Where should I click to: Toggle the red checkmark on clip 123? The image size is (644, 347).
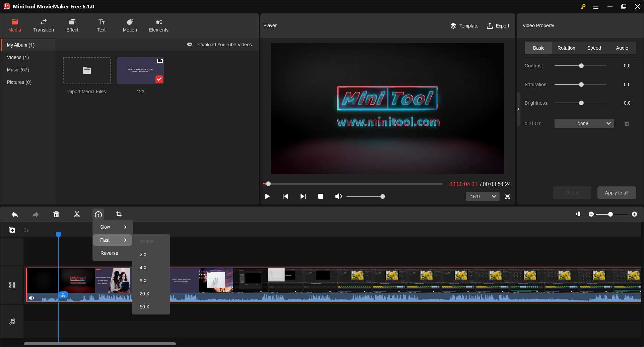coord(159,79)
